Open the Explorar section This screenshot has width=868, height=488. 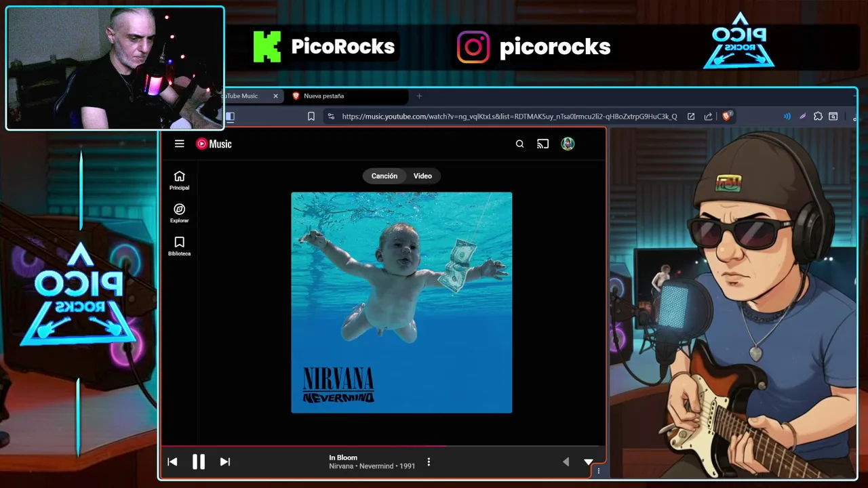tap(179, 213)
